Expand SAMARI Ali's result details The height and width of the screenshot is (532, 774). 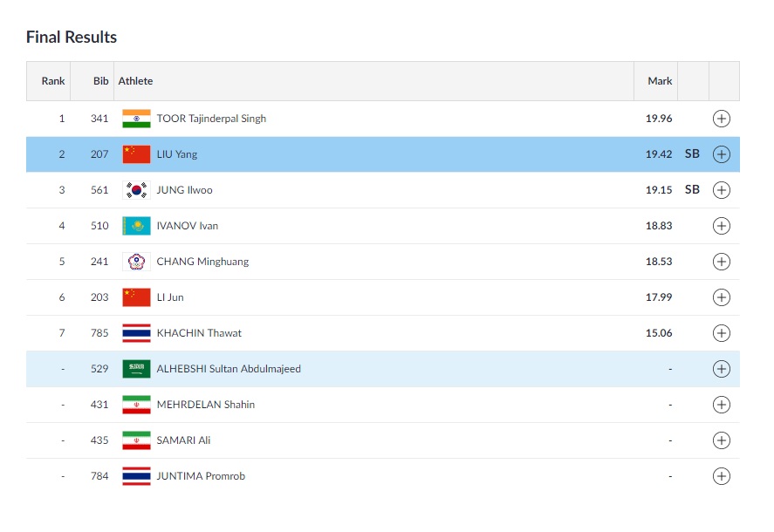[x=721, y=440]
